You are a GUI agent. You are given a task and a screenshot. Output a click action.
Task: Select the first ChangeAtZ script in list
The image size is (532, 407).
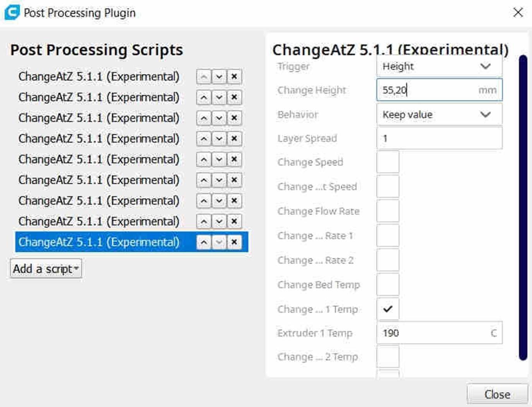(99, 77)
